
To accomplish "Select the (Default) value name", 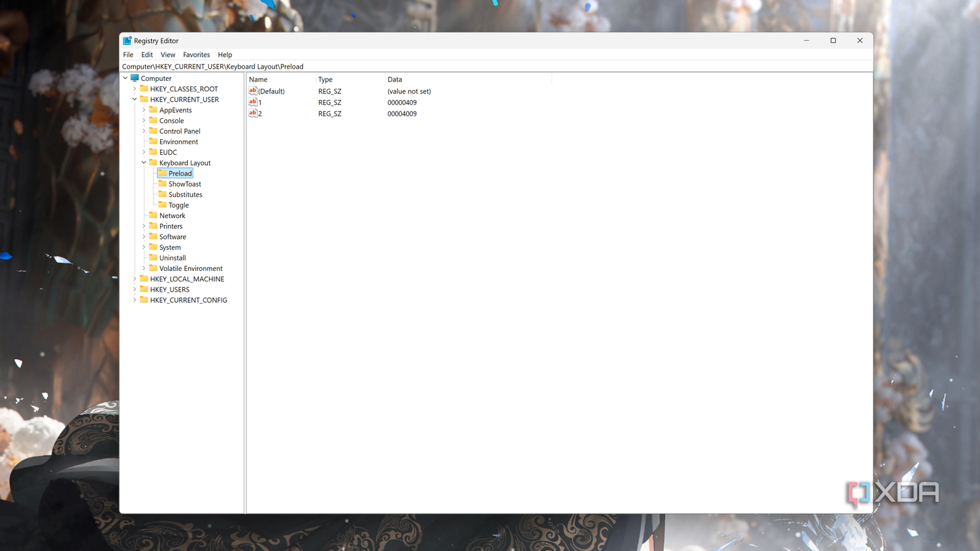I will pos(271,91).
